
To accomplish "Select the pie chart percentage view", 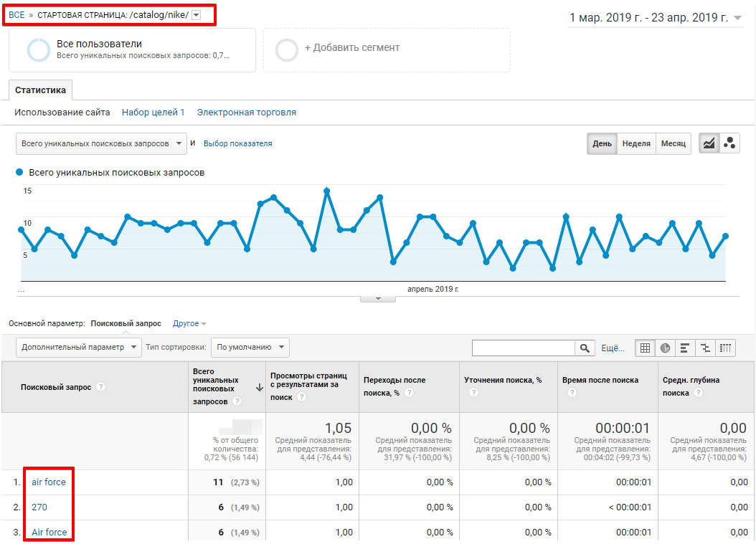I will point(665,348).
